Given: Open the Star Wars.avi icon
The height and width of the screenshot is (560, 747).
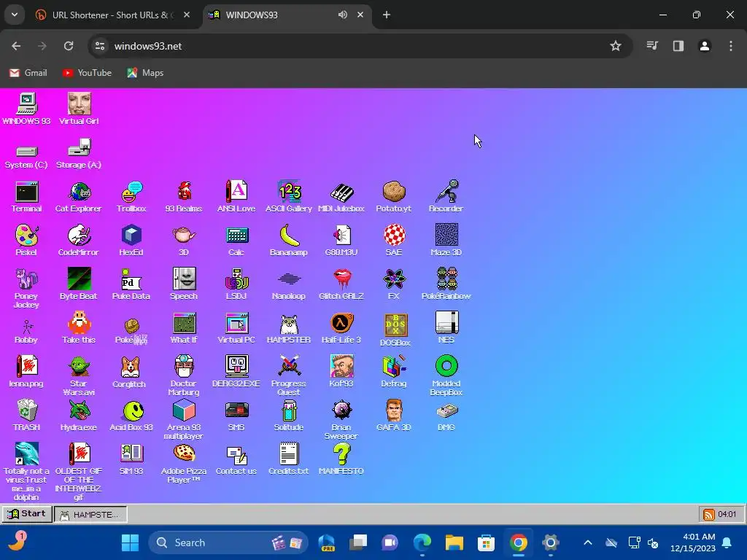Looking at the screenshot, I should click(x=79, y=376).
